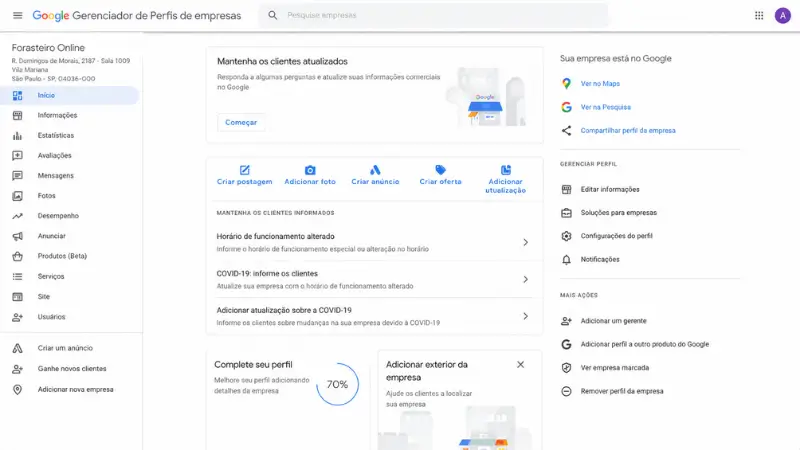Click the 70% profile completion ring
800x450 pixels.
click(337, 384)
